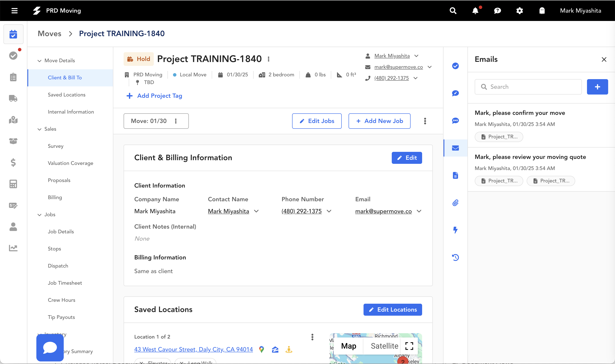Open Valuation Coverage nav item

(x=70, y=163)
